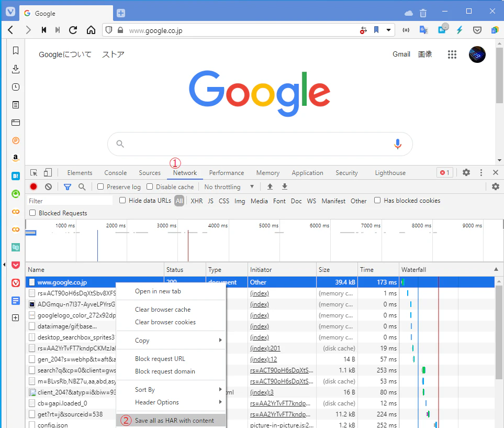This screenshot has height=428, width=504.
Task: Reload the current page
Action: coord(73,30)
